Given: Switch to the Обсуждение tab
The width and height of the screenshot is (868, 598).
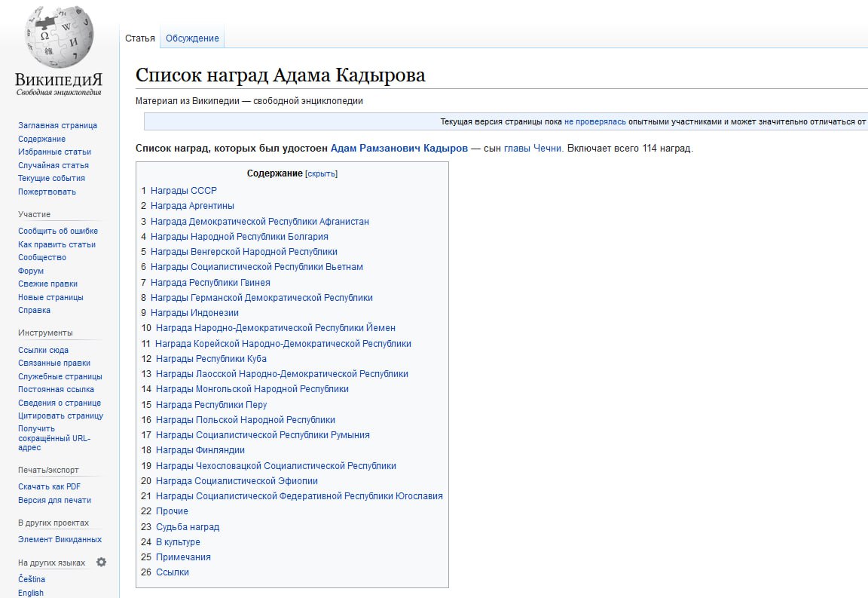Looking at the screenshot, I should 192,38.
